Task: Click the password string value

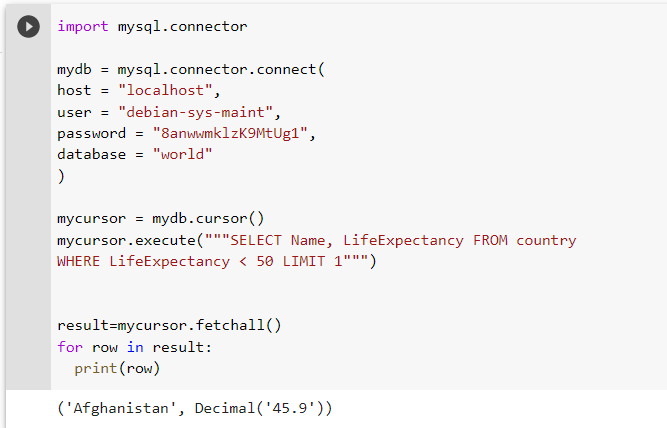Action: (x=230, y=134)
